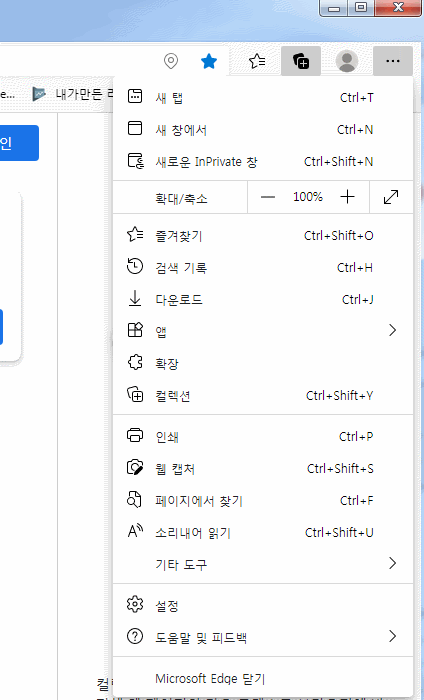424x700 pixels.
Task: Restore the browser window with the maximize button
Action: (x=361, y=8)
